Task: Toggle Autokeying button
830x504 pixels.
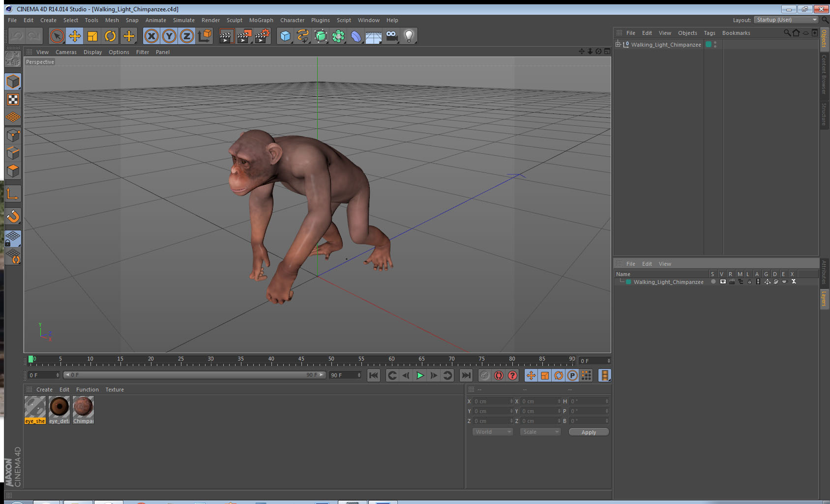Action: click(x=499, y=375)
